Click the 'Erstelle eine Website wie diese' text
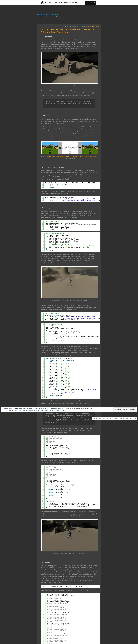138x644 pixels. (64, 2)
